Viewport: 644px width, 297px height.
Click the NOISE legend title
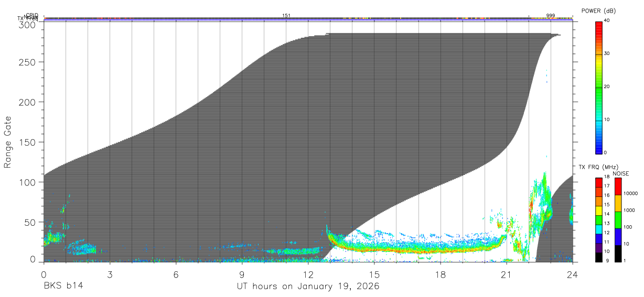(621, 173)
